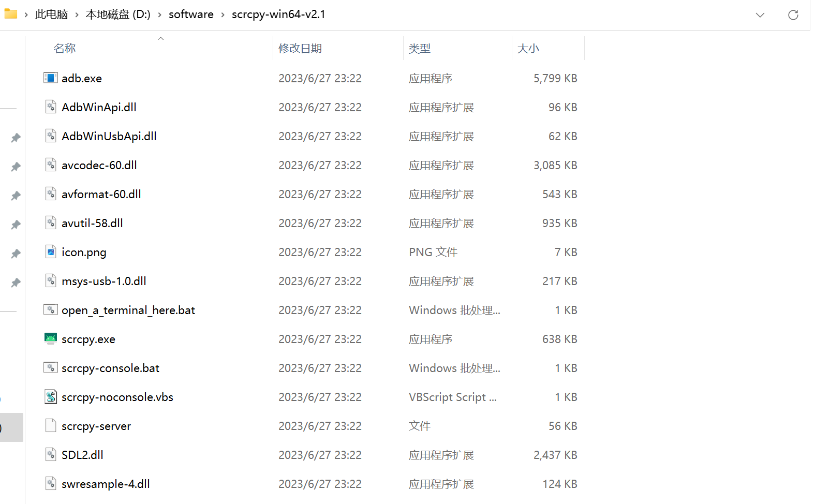Screen dimensions: 815x504
Task: Click the 5,799 KB size cell
Action: pyautogui.click(x=555, y=78)
